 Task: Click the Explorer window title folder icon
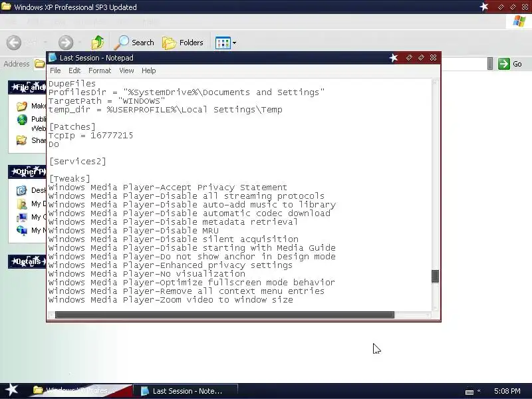(6, 7)
